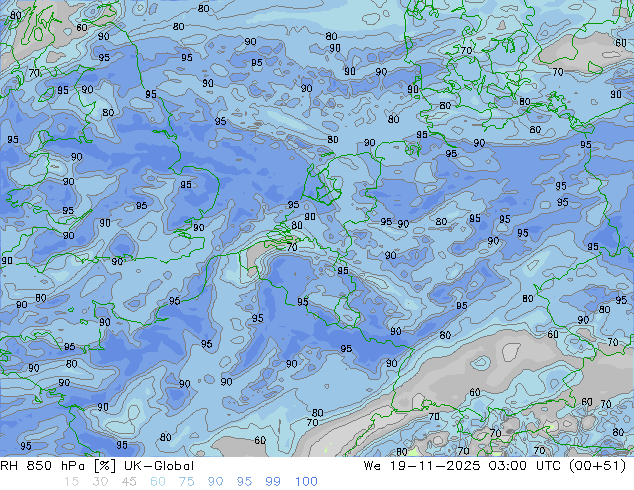The width and height of the screenshot is (634, 490).
Task: Click the legend value 30
Action: point(100,482)
